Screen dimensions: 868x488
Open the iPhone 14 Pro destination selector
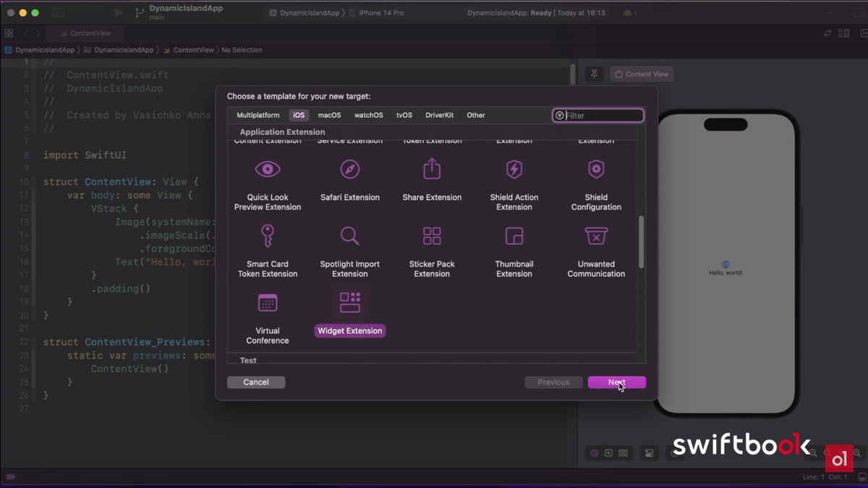click(376, 13)
